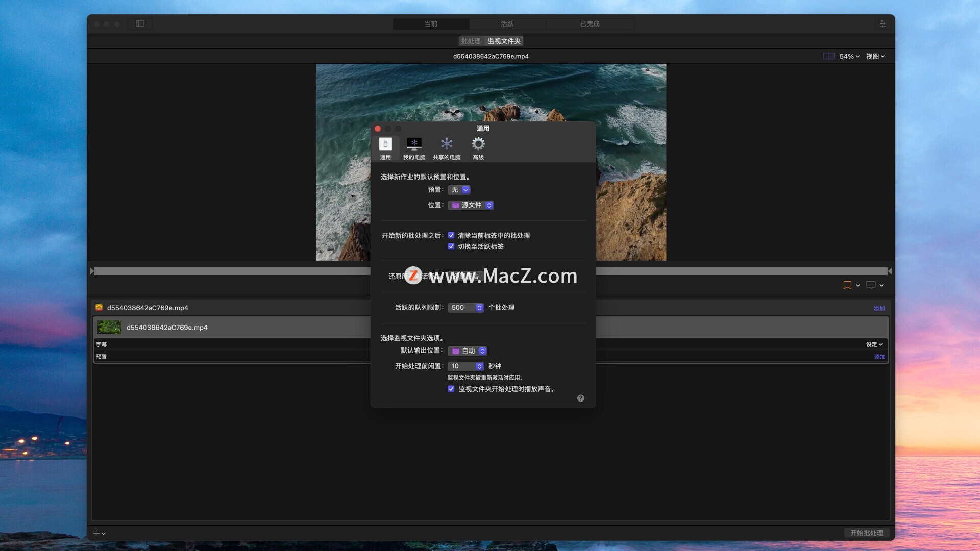980x551 pixels.
Task: Click the orange marker bookmark icon
Action: pyautogui.click(x=847, y=285)
